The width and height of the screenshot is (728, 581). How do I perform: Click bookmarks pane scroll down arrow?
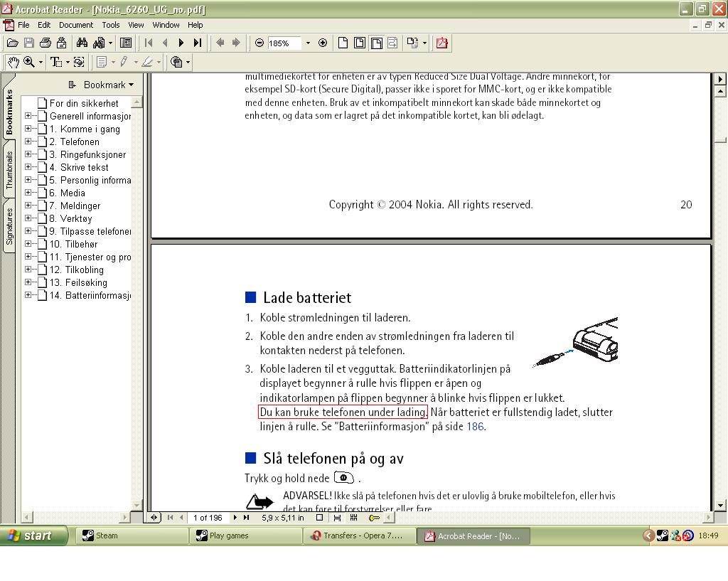tap(136, 505)
